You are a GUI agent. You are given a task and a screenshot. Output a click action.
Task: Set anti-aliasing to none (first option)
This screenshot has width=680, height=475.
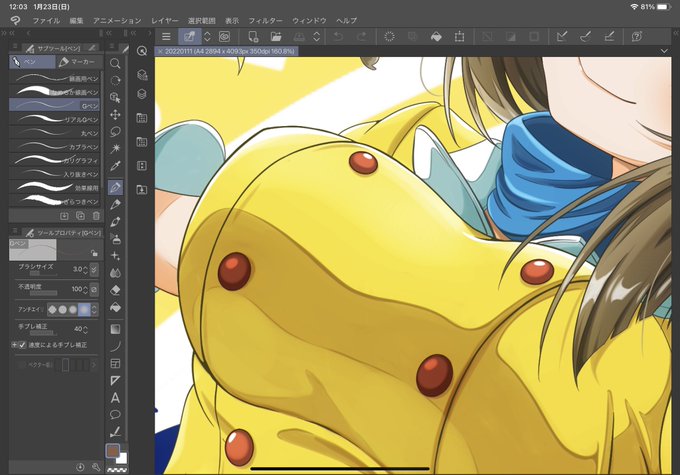click(52, 309)
